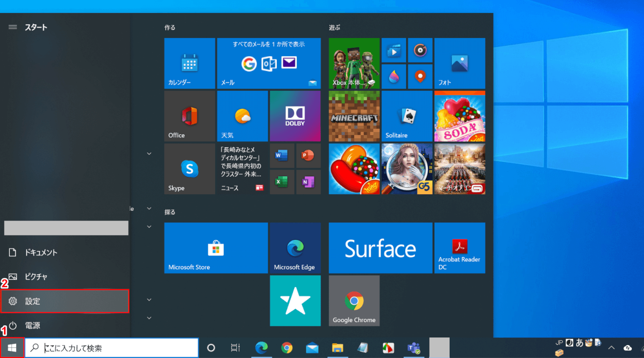Launch Word from the small tile
The image size is (644, 358).
click(282, 156)
